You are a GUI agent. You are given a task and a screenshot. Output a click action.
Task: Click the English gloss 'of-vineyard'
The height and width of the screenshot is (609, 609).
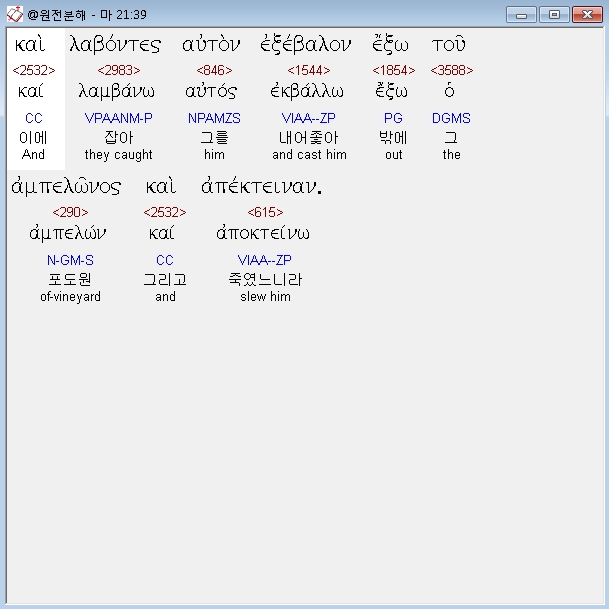[70, 297]
